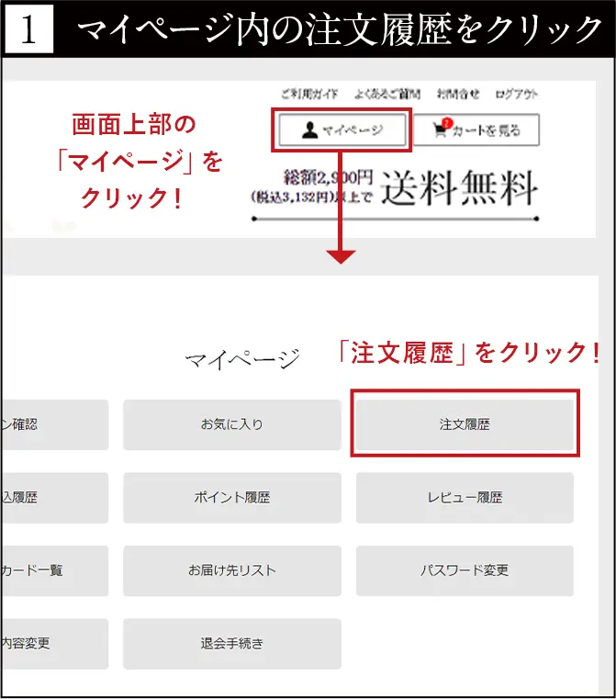The width and height of the screenshot is (616, 699).
Task: Click the ログアウト logout link
Action: coord(516,94)
